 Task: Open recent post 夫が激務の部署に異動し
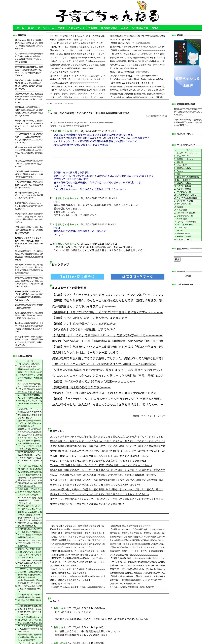tap(29, 71)
